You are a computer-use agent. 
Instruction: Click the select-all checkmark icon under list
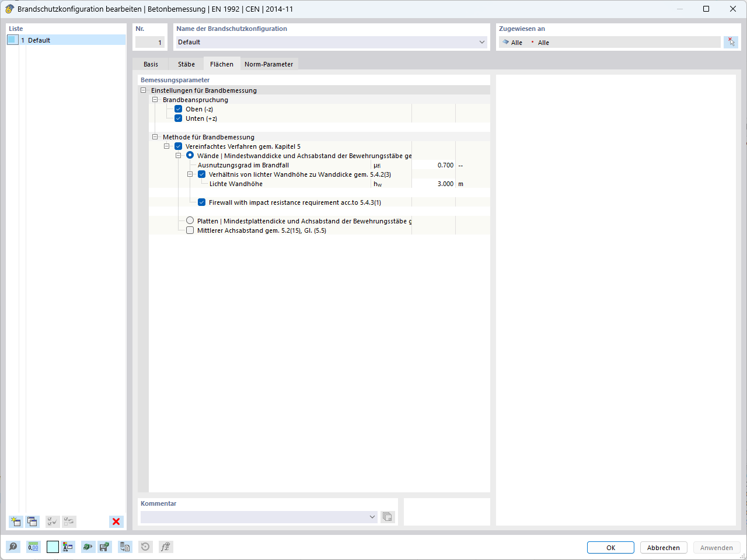click(53, 521)
